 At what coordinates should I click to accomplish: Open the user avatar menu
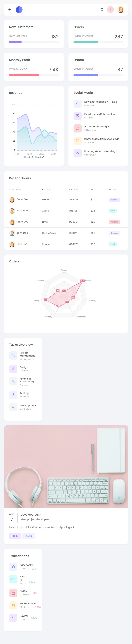point(121,9)
